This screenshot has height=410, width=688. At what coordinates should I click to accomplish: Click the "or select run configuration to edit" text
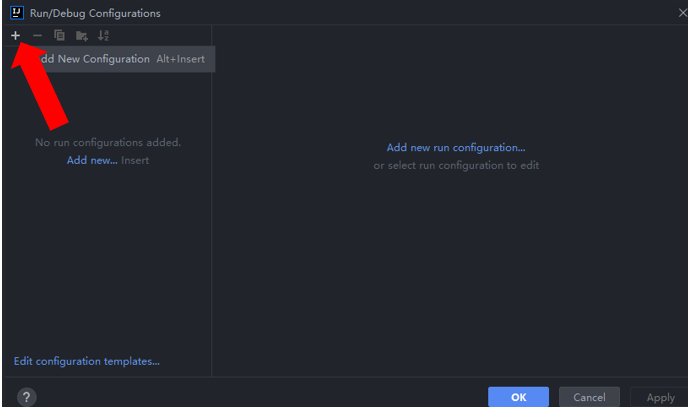point(456,165)
